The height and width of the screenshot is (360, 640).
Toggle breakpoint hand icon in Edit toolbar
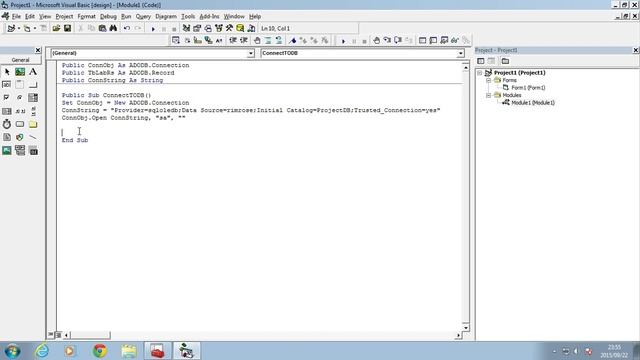click(x=257, y=40)
